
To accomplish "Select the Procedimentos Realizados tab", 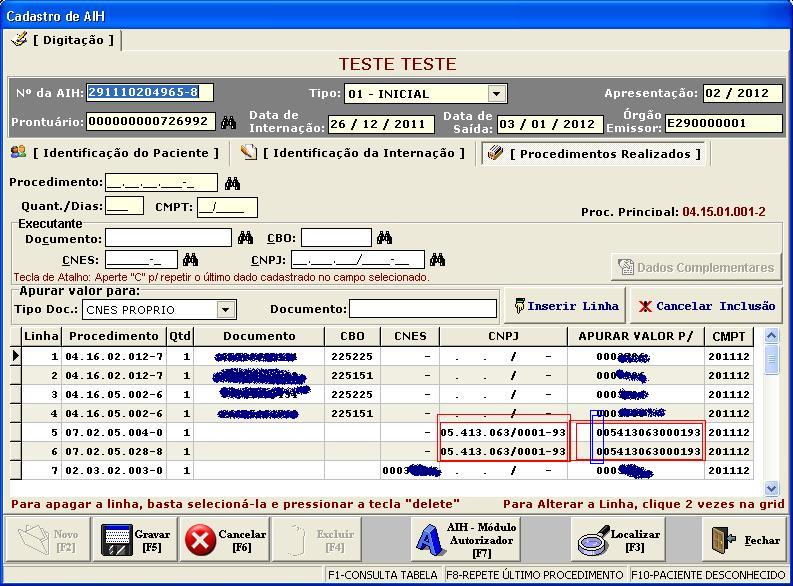I will [594, 154].
